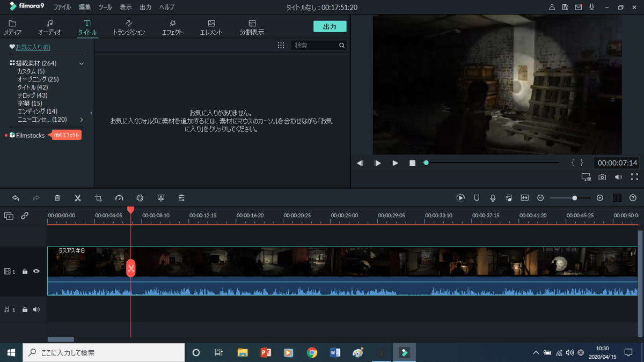Split the clip with the scissors icon
The height and width of the screenshot is (362, 644).
[78, 198]
